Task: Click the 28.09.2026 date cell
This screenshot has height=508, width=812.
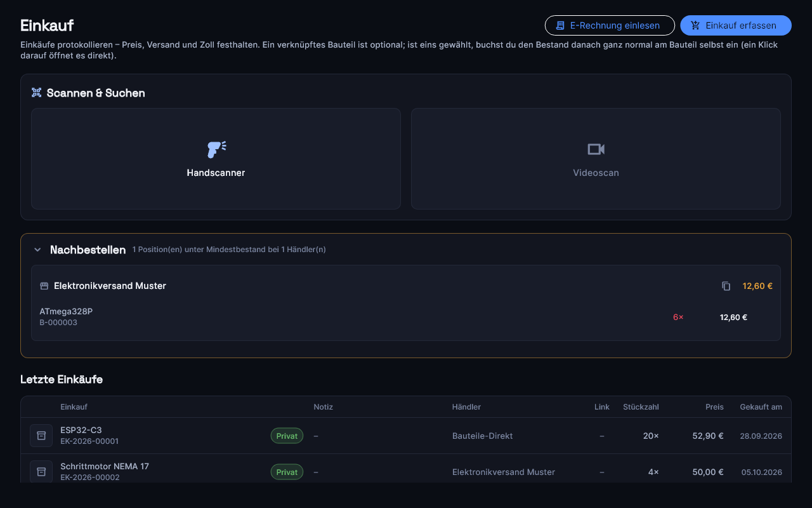Action: point(761,436)
